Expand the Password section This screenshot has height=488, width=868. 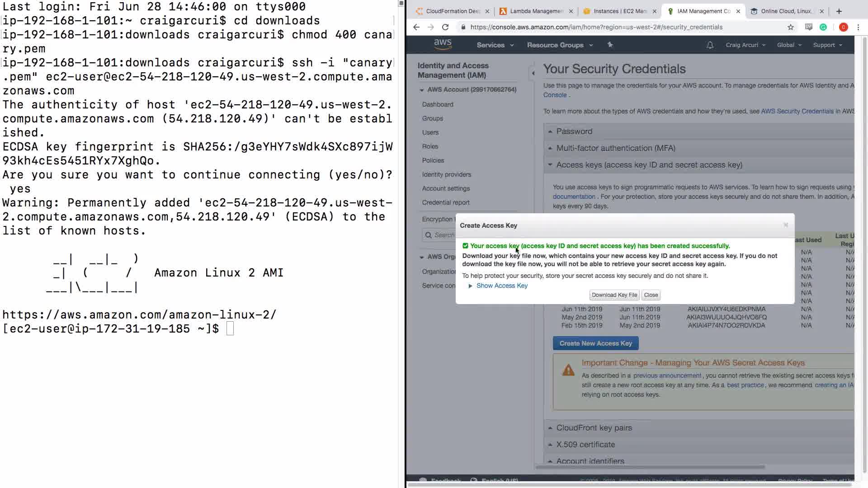574,131
